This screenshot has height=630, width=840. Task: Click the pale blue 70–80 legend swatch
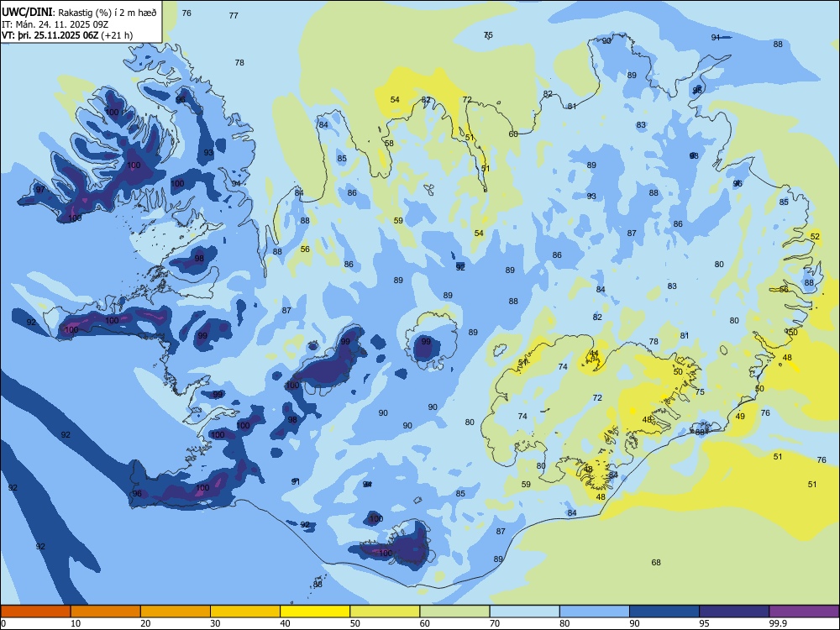(524, 612)
